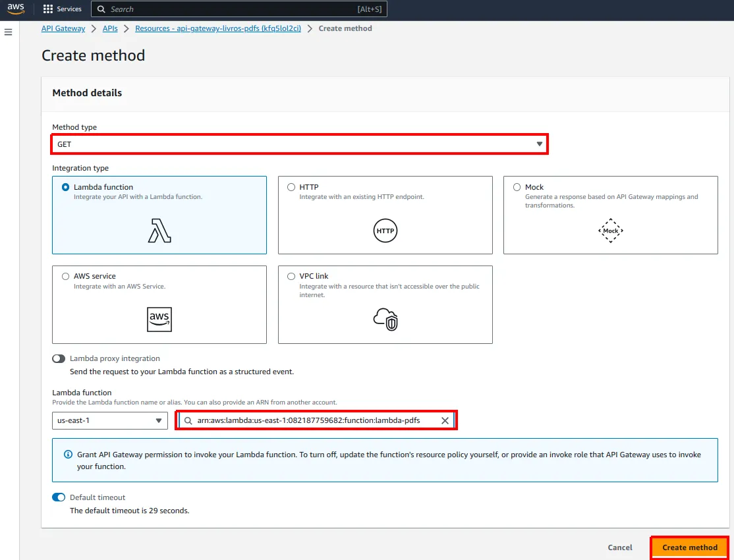Disable the Default timeout toggle
This screenshot has height=560, width=734.
pos(59,497)
